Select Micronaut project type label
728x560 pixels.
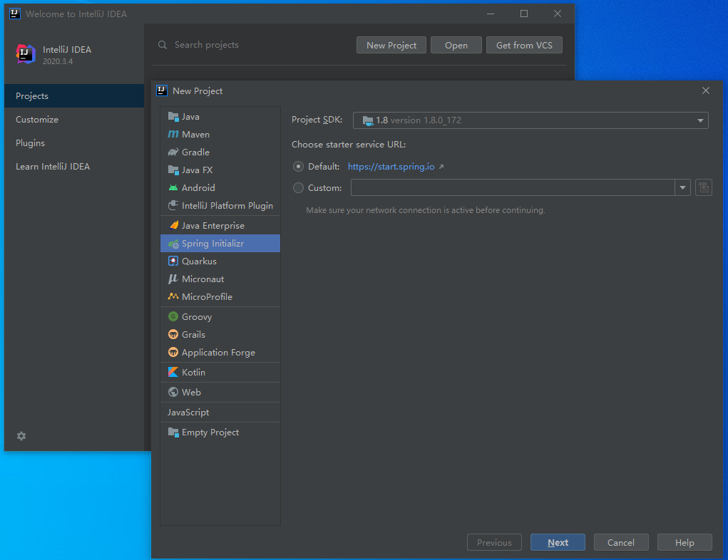coord(203,279)
